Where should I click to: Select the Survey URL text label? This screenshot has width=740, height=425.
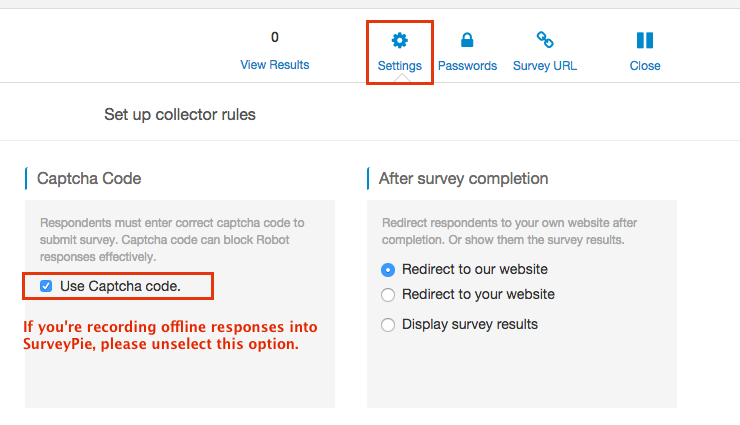(545, 66)
